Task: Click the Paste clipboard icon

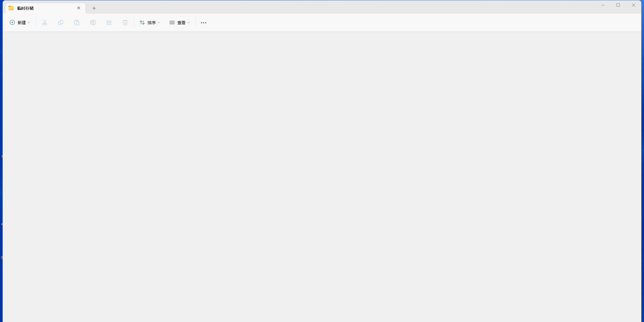Action: (x=77, y=22)
